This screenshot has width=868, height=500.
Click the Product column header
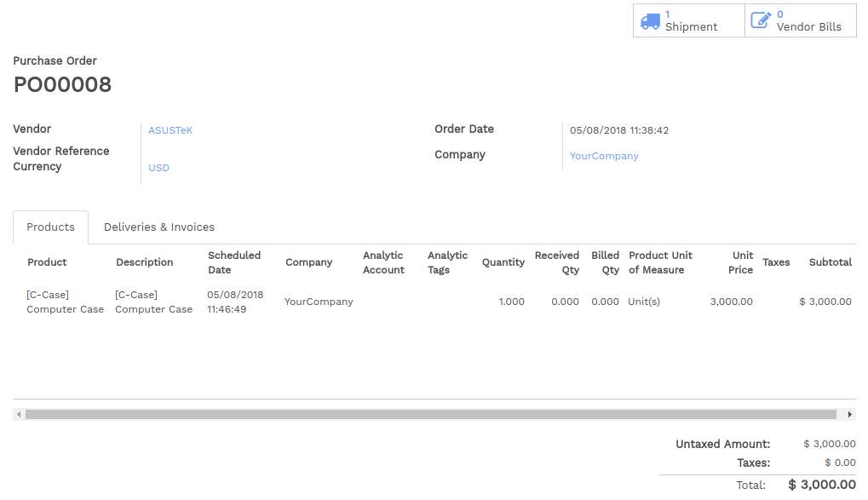pos(47,261)
